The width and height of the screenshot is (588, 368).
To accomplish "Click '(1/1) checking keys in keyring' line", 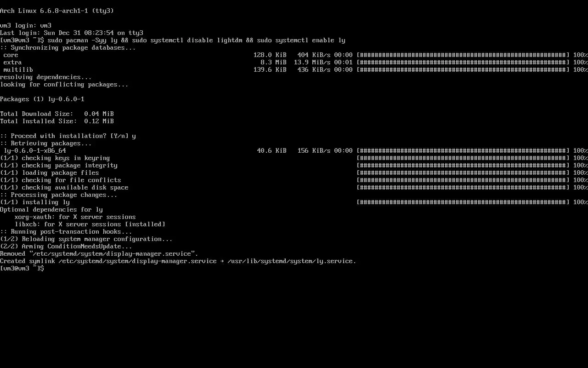I will point(55,158).
